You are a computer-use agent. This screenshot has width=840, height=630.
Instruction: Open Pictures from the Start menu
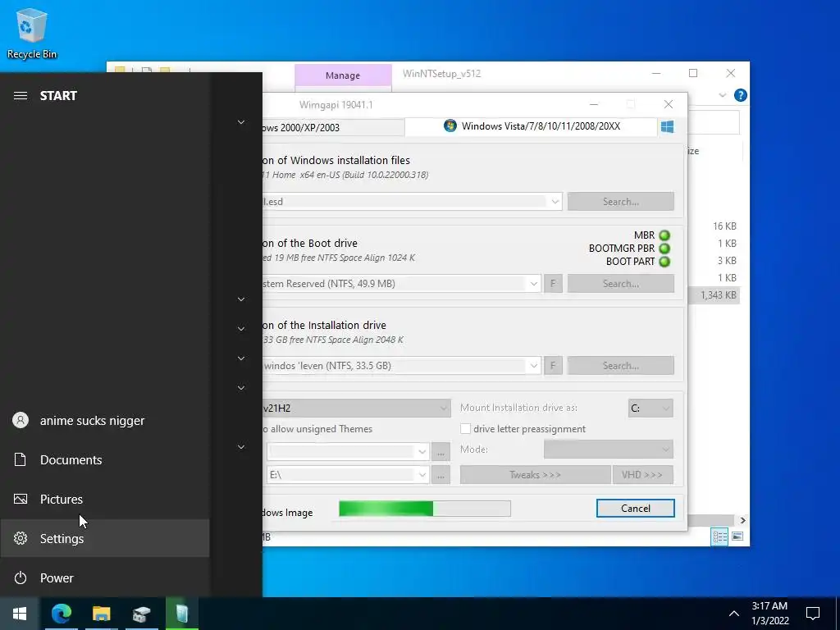[104, 500]
